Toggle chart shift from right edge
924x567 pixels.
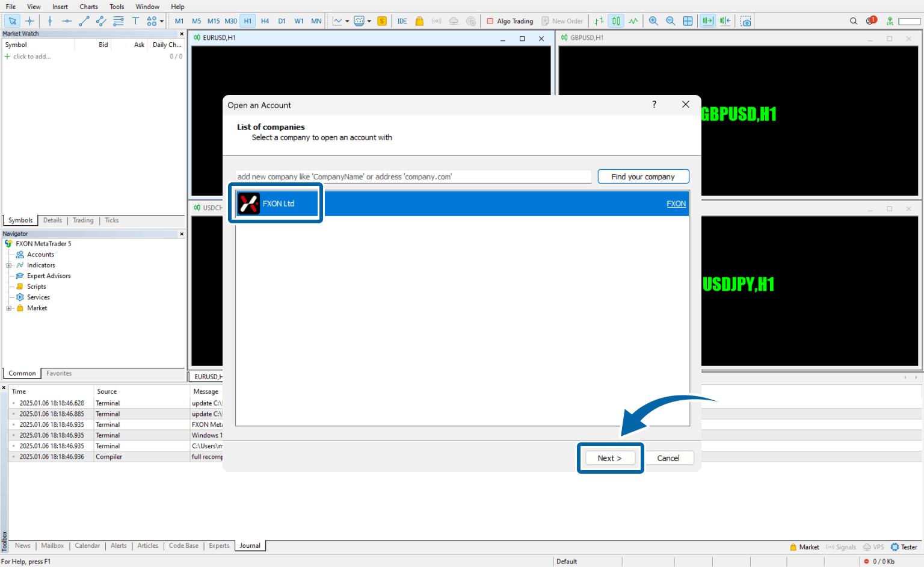coord(725,21)
